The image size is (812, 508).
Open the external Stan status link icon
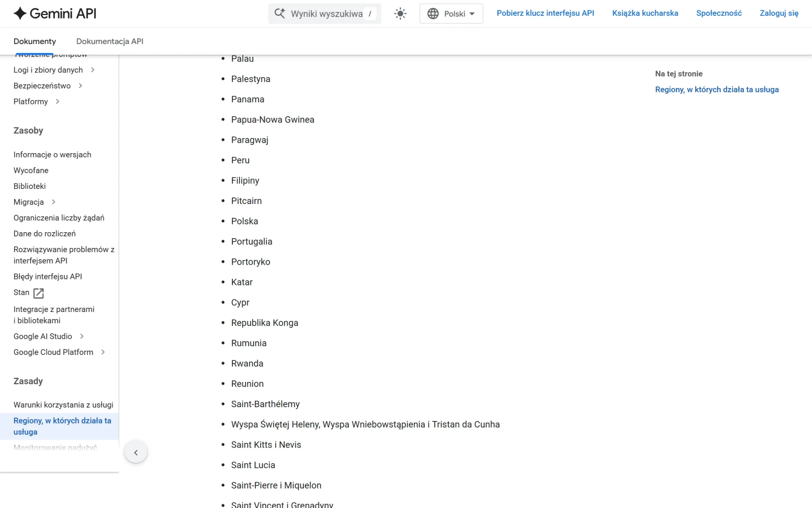coord(38,293)
